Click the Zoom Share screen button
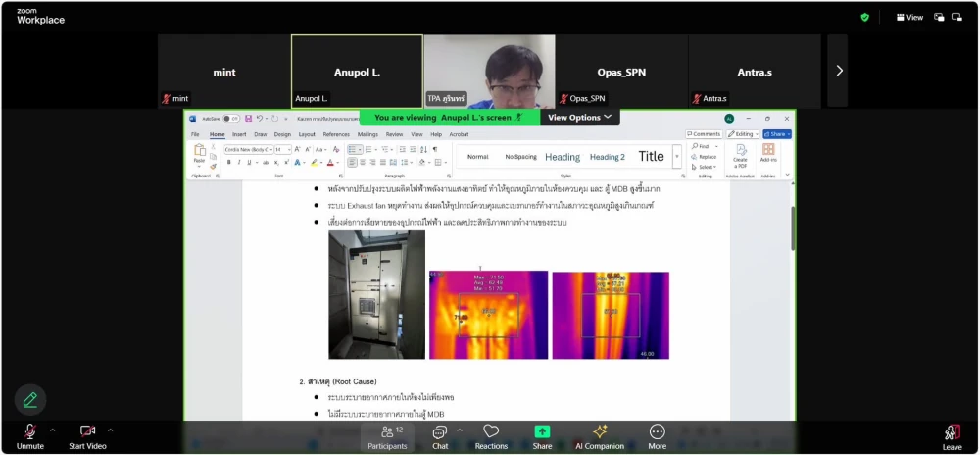Screen dimensions: 980x455 point(542,437)
